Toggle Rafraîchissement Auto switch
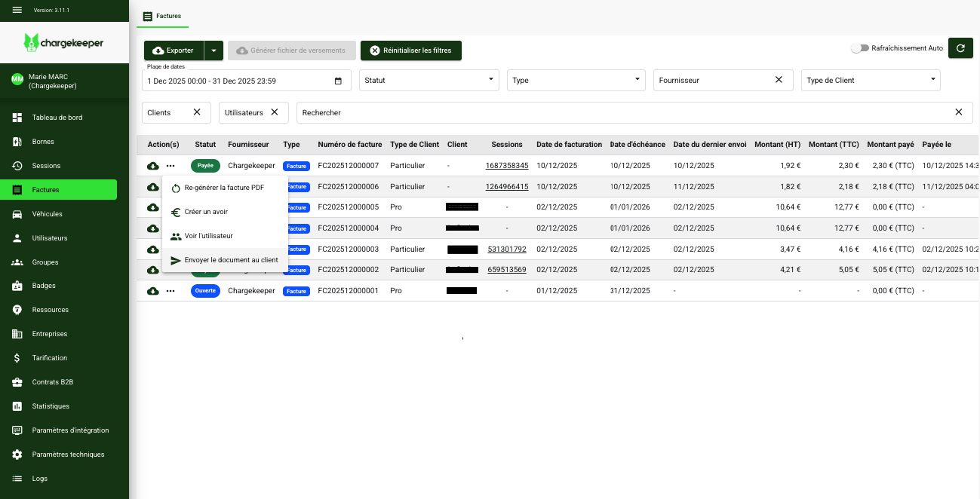Image resolution: width=980 pixels, height=499 pixels. [859, 48]
